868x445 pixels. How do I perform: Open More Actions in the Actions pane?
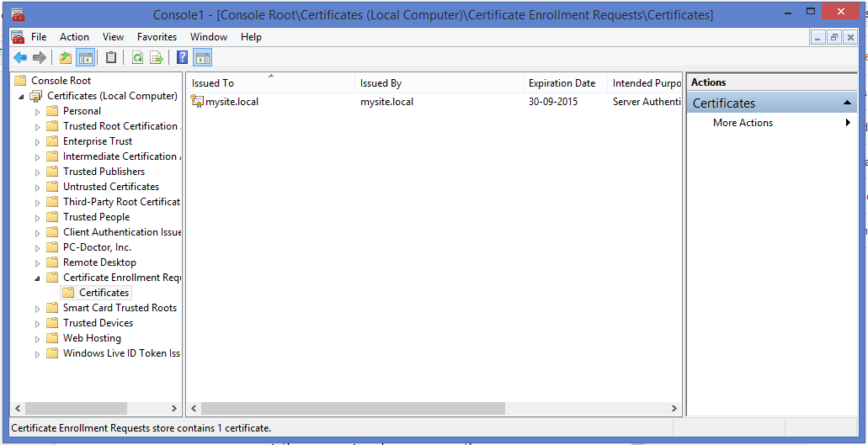click(x=772, y=123)
